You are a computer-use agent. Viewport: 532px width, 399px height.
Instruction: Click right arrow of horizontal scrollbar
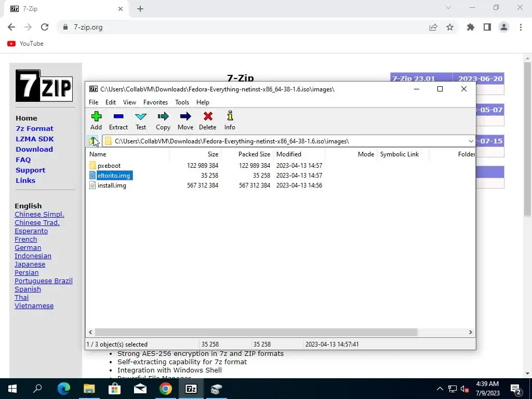470,332
